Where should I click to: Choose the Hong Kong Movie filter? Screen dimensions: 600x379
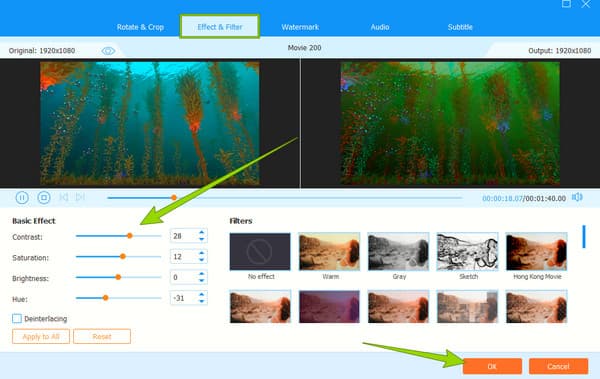coord(536,252)
